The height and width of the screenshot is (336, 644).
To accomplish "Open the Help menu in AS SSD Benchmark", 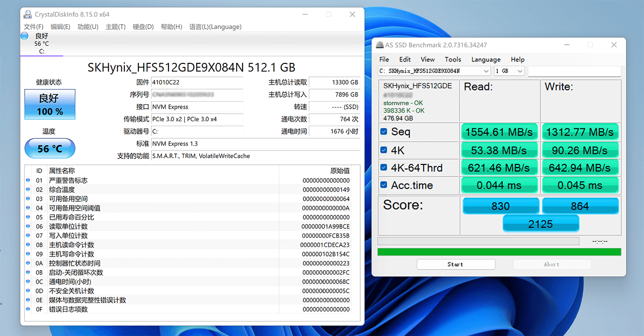I will point(518,59).
